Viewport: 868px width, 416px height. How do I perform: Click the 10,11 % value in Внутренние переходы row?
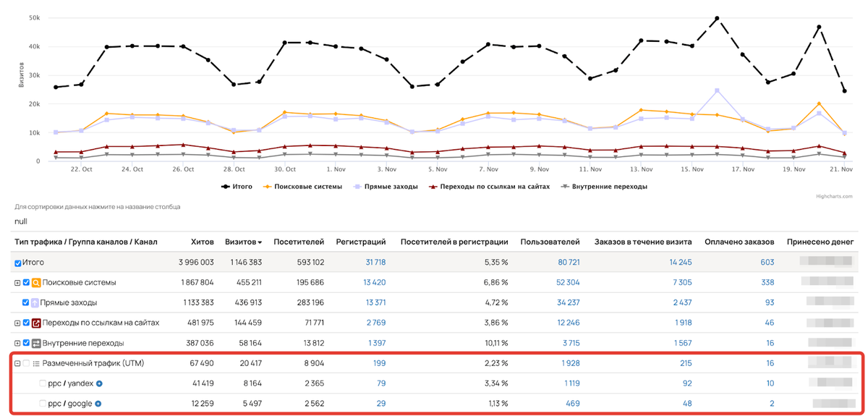(x=495, y=343)
